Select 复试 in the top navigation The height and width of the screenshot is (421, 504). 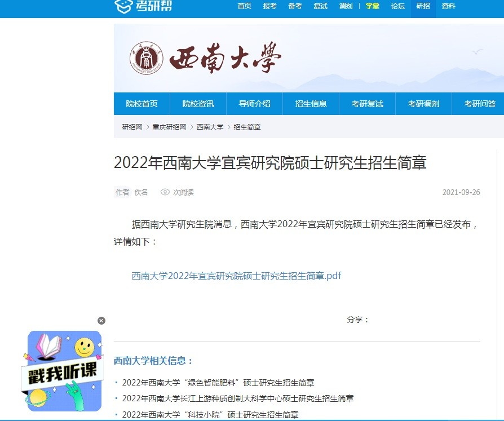320,6
